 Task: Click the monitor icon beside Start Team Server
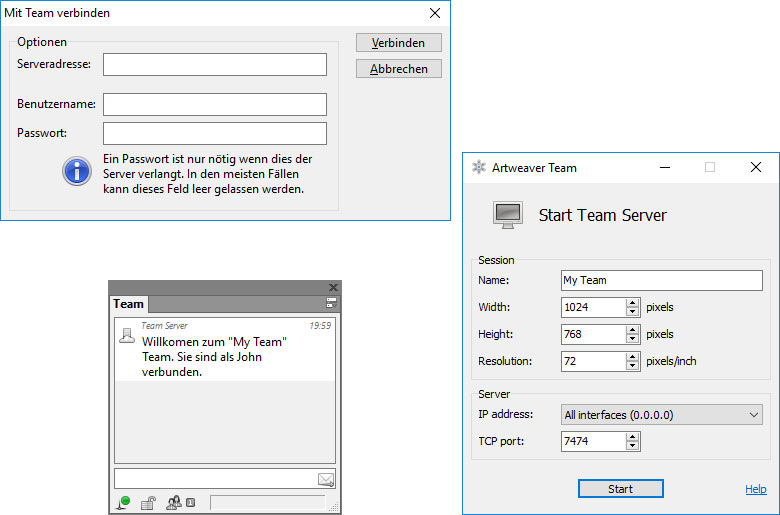(x=507, y=215)
